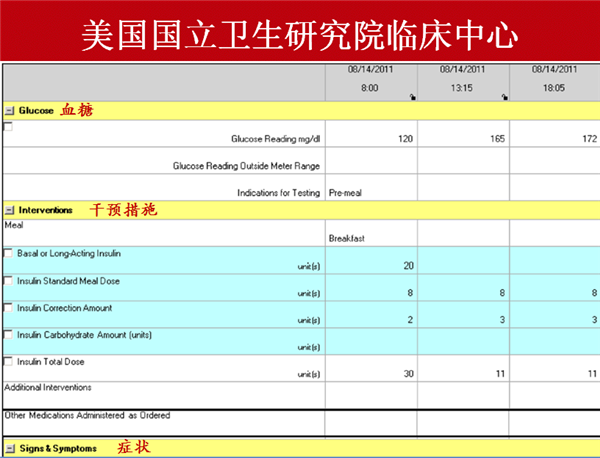Click the 8:00 correction amount value 2
This screenshot has height=458, width=600.
tap(410, 319)
